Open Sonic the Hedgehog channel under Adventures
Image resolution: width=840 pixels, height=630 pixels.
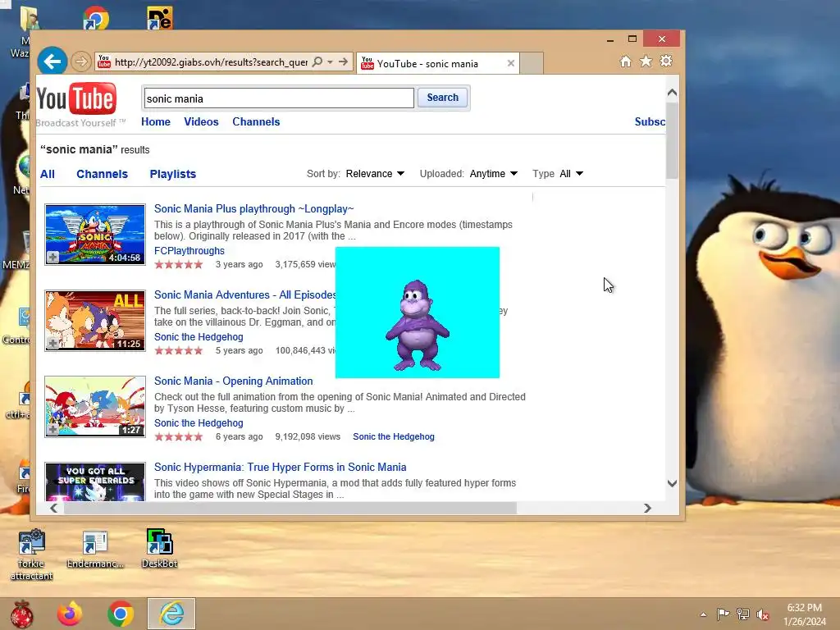(x=199, y=337)
